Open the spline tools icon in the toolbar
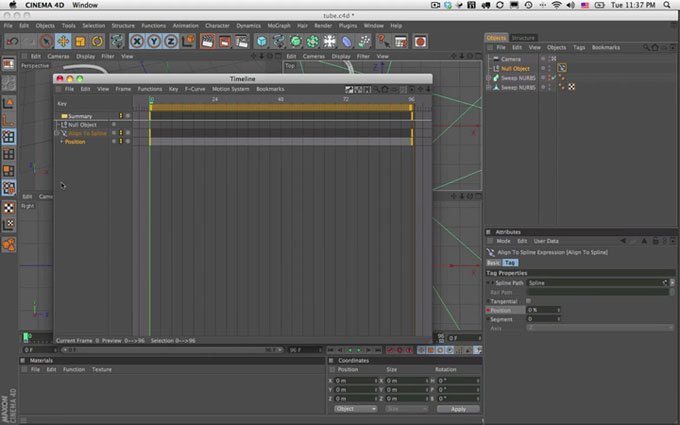The width and height of the screenshot is (680, 425). pyautogui.click(x=278, y=42)
